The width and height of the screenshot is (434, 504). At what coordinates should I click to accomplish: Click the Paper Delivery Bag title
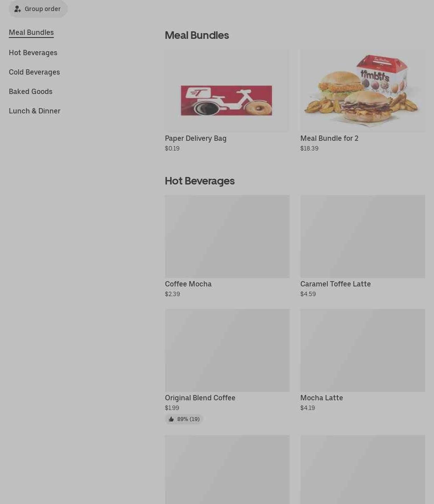[x=196, y=139]
